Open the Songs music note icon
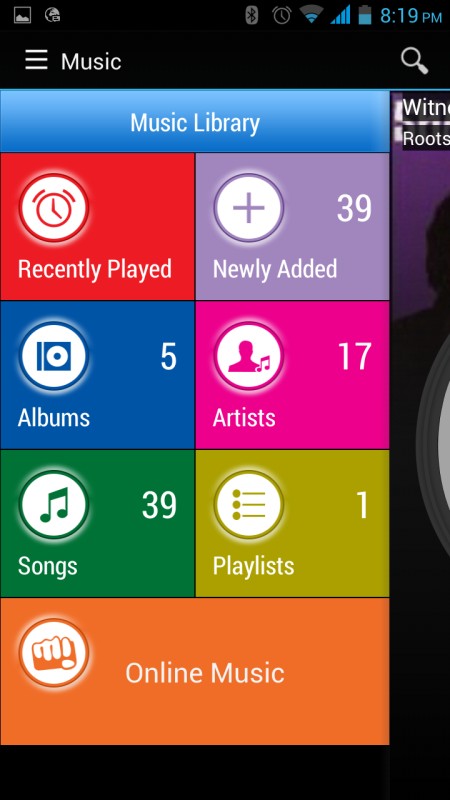 click(x=54, y=504)
